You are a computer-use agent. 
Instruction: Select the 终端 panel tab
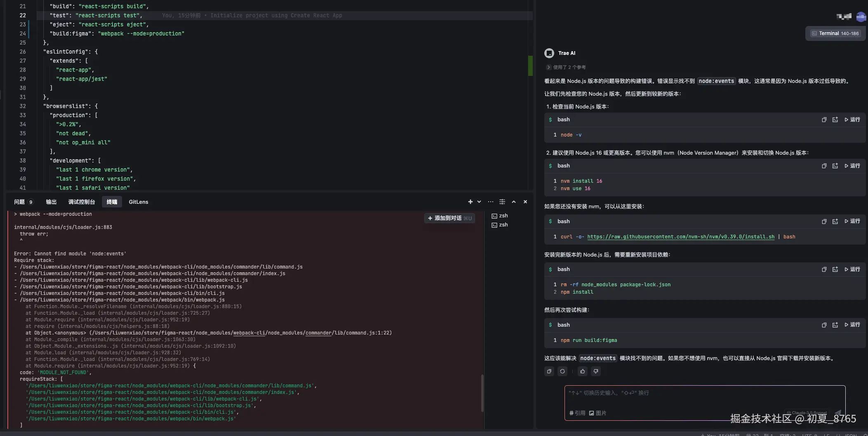112,202
